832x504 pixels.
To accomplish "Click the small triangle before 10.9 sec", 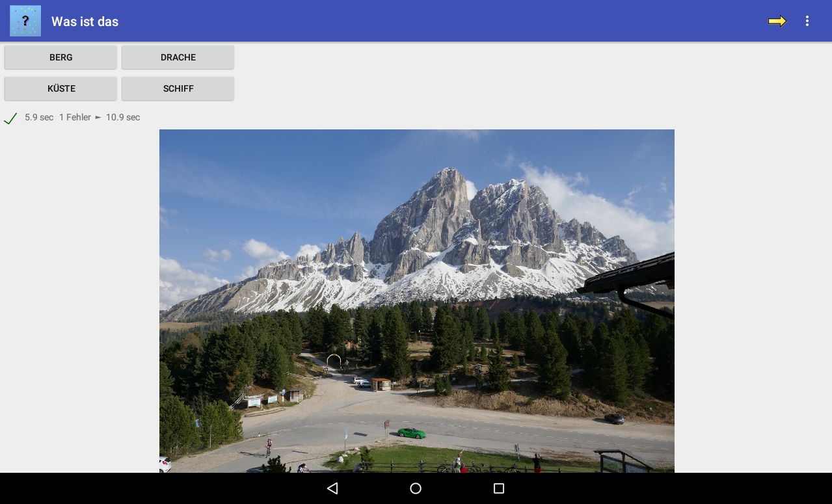I will 98,118.
